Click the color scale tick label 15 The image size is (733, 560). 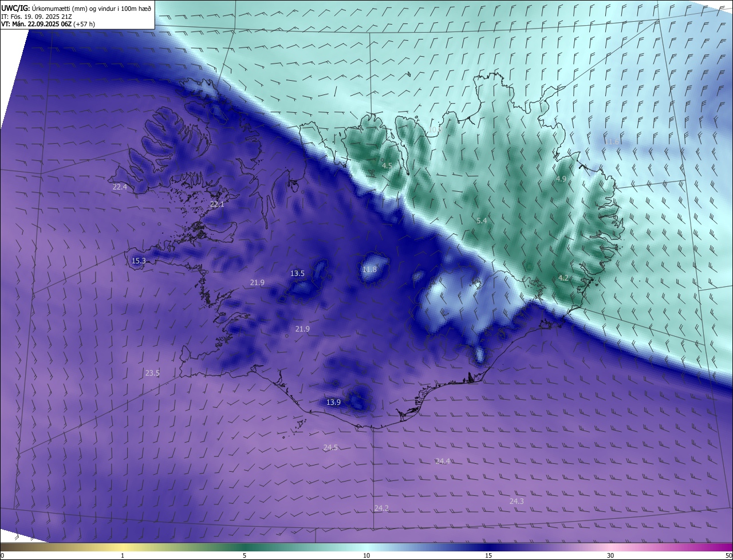tap(488, 555)
